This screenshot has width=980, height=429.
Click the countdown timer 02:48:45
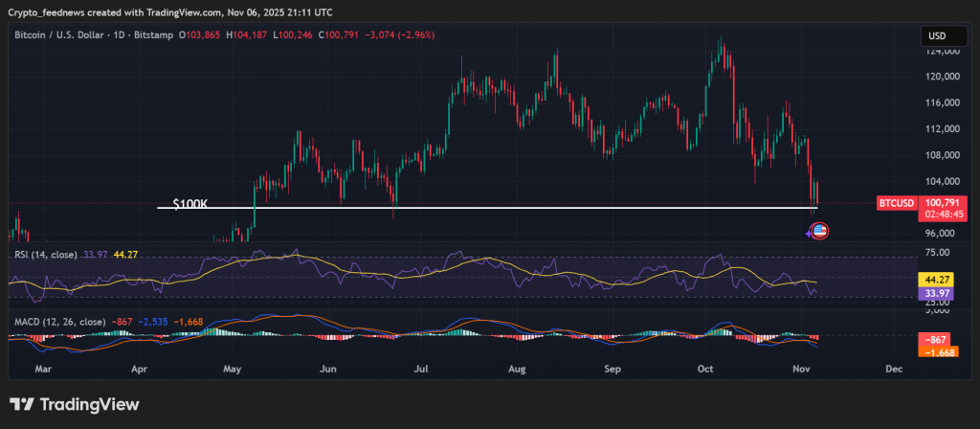943,214
